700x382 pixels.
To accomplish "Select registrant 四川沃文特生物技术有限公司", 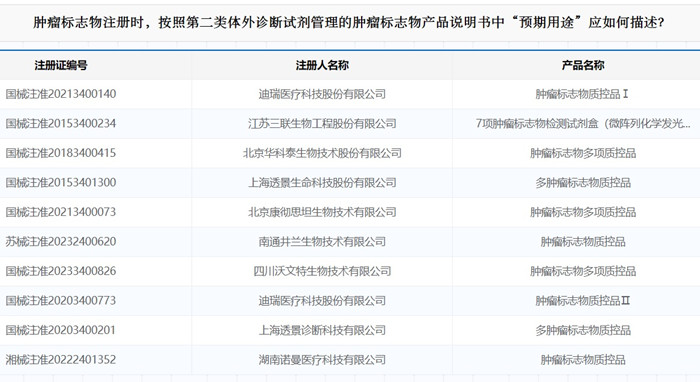I will 322,271.
